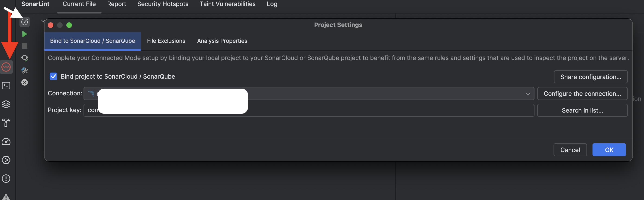Click the SonarLint wrench settings icon

(x=25, y=70)
